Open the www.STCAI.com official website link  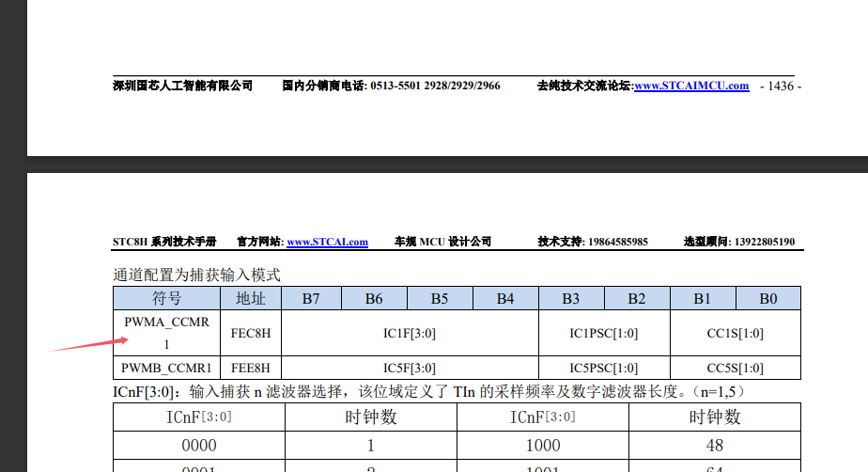coord(327,242)
